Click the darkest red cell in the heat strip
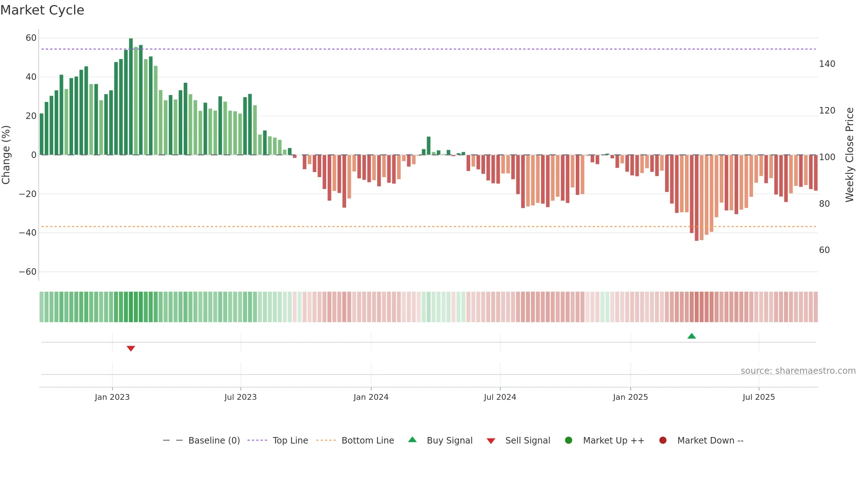The image size is (868, 488). point(697,307)
